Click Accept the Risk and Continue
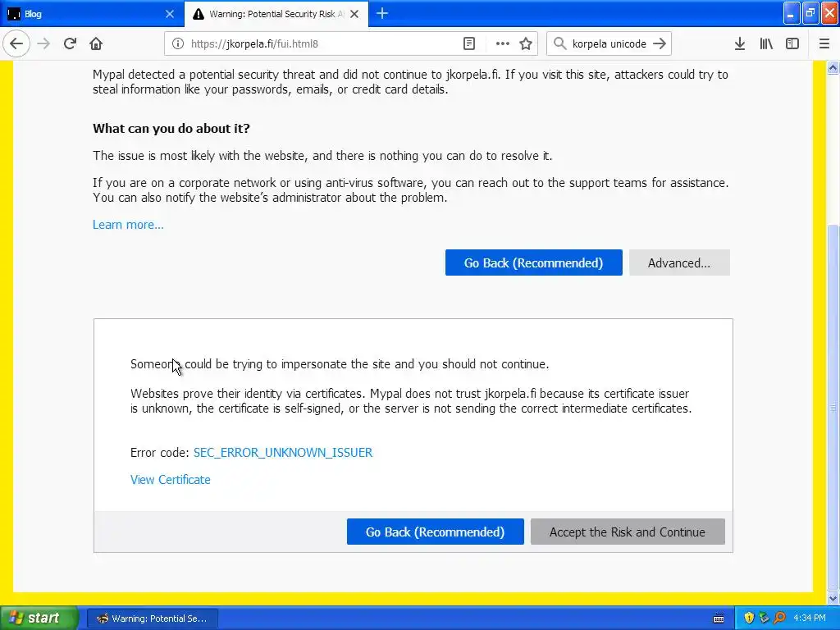Viewport: 840px width, 630px height. (628, 532)
